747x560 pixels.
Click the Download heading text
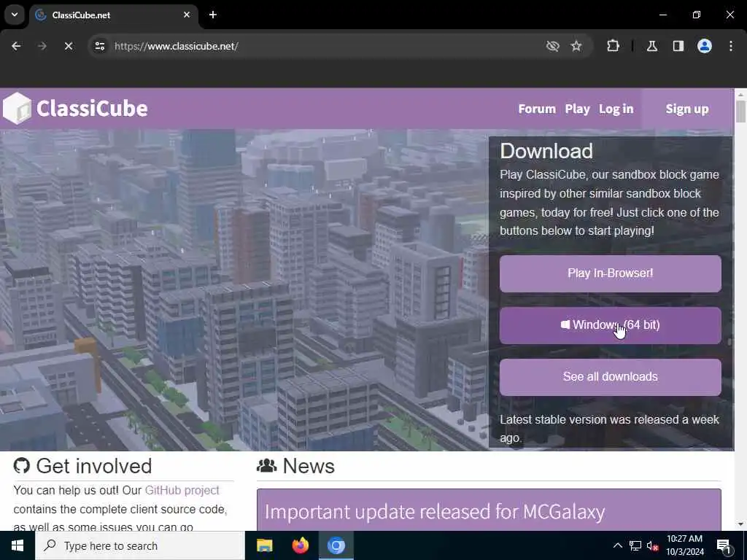(546, 152)
